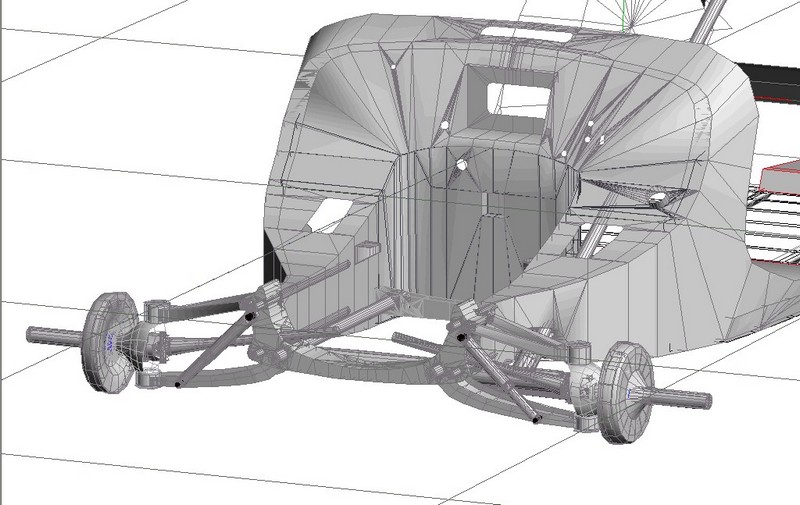The width and height of the screenshot is (800, 505).
Task: Select the circular hole below the rectangular opening
Action: [462, 163]
